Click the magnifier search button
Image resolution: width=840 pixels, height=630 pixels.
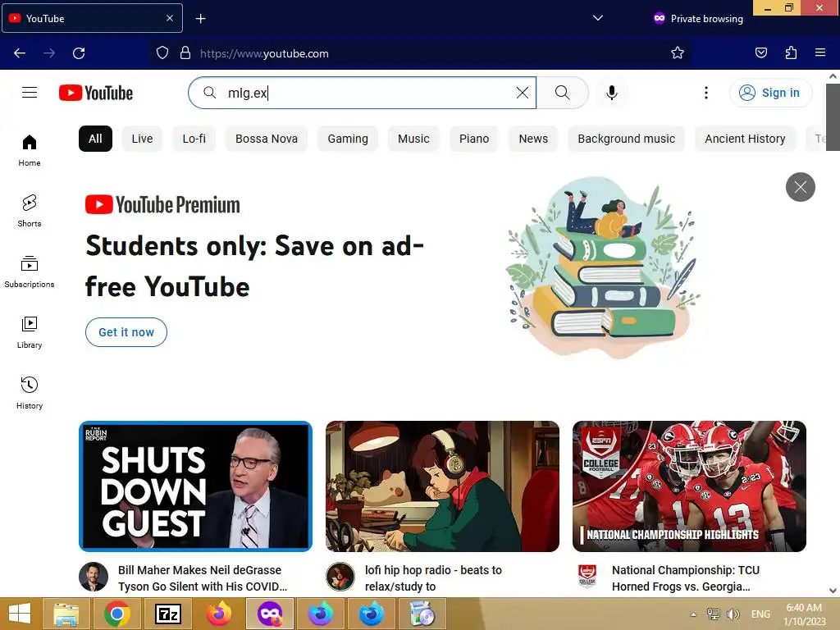click(x=563, y=93)
